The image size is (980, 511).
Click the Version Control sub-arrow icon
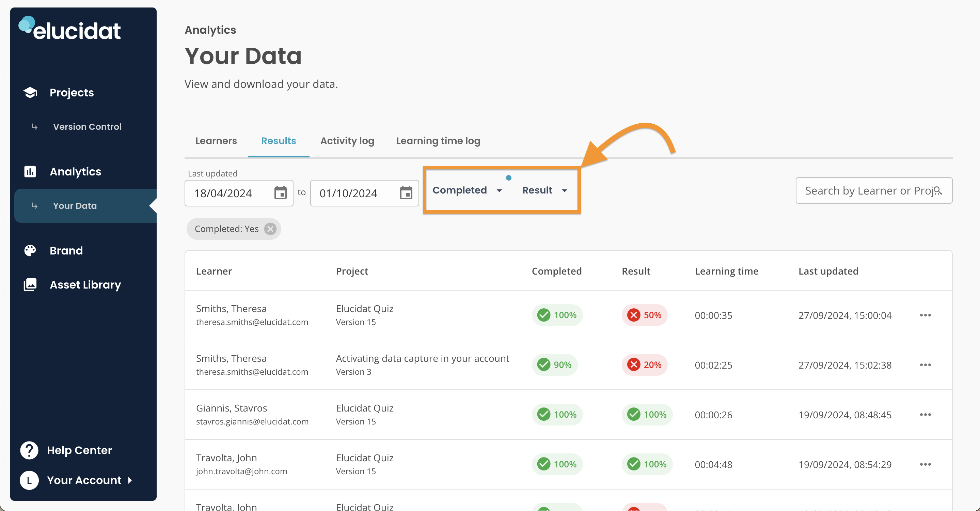tap(35, 126)
